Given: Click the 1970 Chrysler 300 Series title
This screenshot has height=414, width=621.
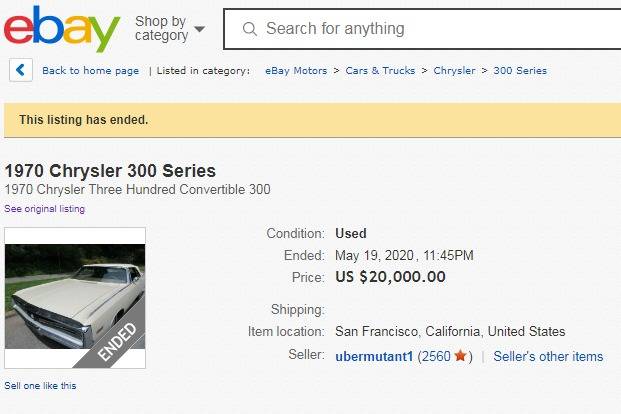Looking at the screenshot, I should click(x=110, y=171).
